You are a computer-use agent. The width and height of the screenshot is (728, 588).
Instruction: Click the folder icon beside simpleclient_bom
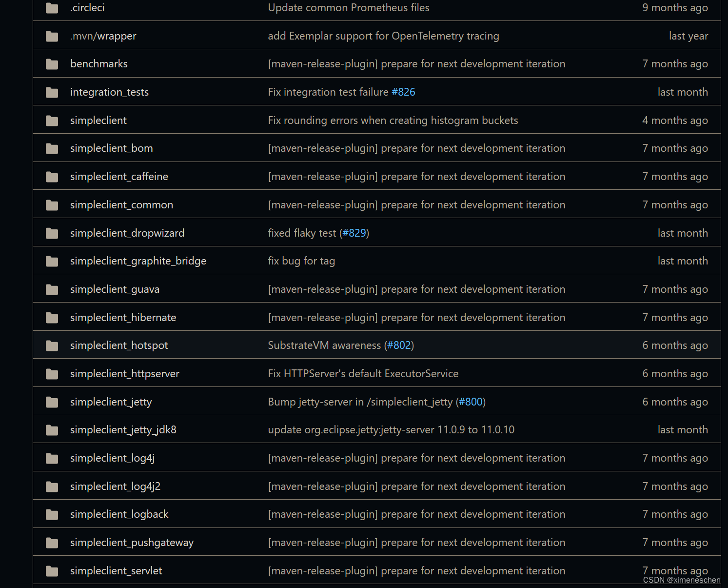coord(52,148)
